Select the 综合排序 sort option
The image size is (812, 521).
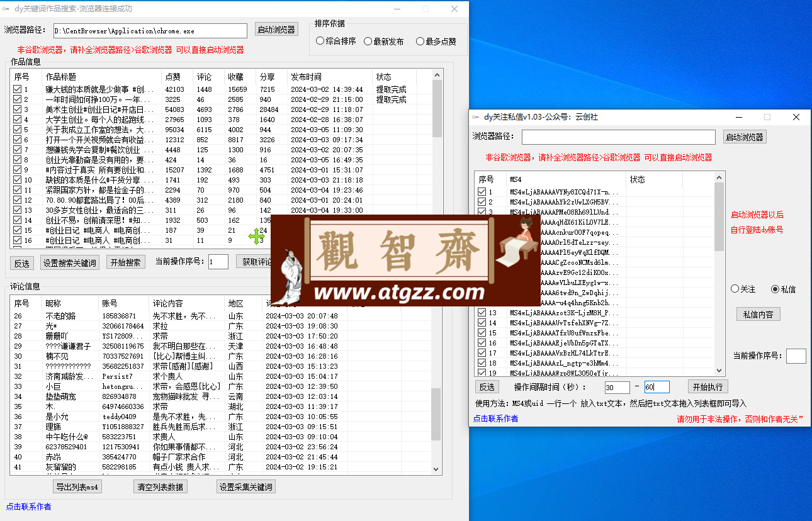point(336,42)
